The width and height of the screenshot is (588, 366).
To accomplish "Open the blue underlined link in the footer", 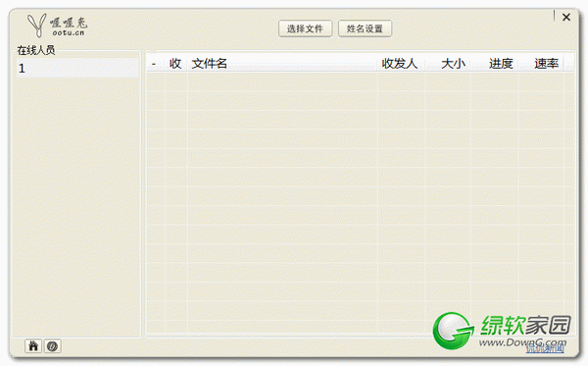I will tap(545, 348).
